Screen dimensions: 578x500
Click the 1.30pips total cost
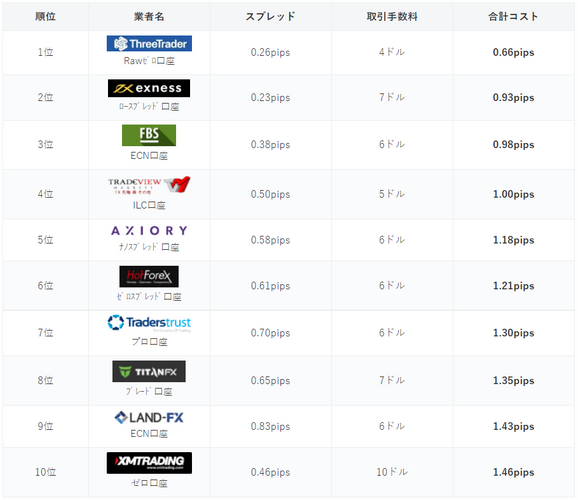coord(513,333)
